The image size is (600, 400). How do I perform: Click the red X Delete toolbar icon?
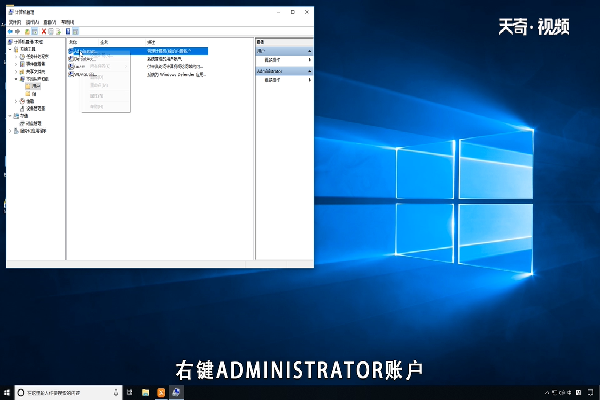click(x=44, y=32)
